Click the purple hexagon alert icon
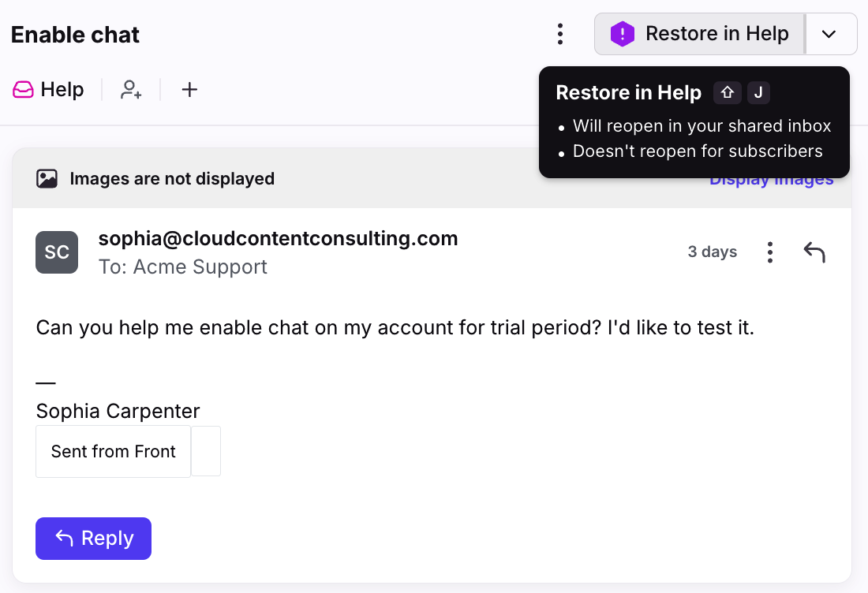Viewport: 868px width, 593px height. [623, 34]
